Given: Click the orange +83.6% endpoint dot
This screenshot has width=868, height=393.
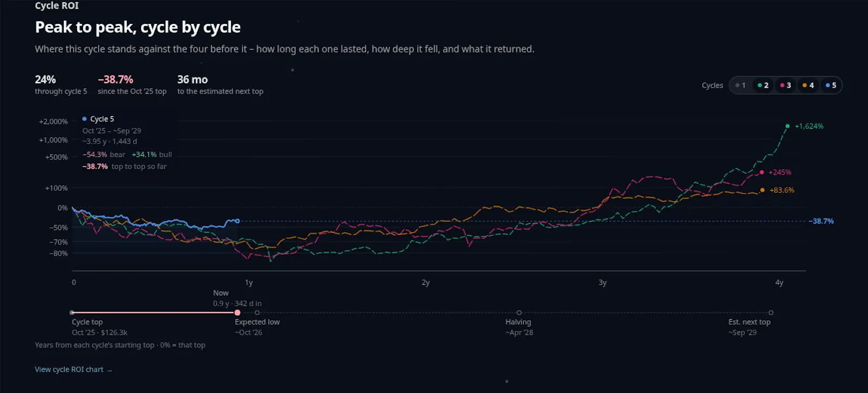Looking at the screenshot, I should [762, 190].
